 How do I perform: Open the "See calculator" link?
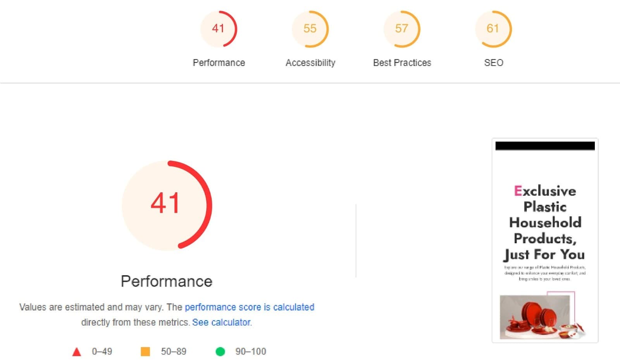click(221, 322)
